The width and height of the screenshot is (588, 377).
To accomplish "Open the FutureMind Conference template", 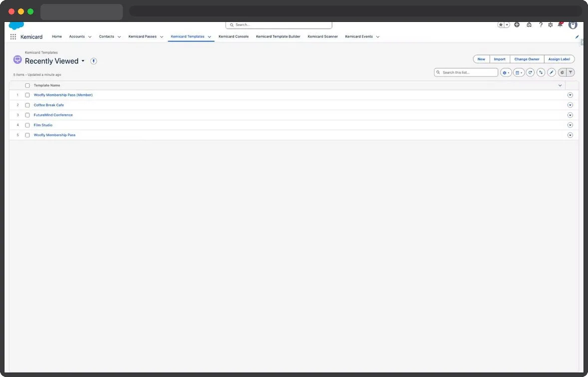I will pos(53,115).
